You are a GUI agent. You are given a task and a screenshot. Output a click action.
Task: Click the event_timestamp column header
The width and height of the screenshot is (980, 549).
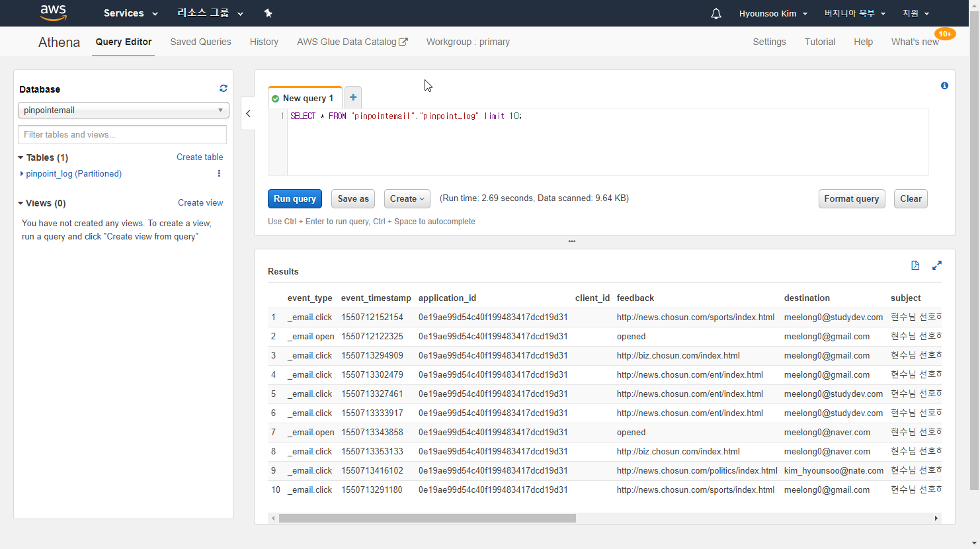click(376, 298)
